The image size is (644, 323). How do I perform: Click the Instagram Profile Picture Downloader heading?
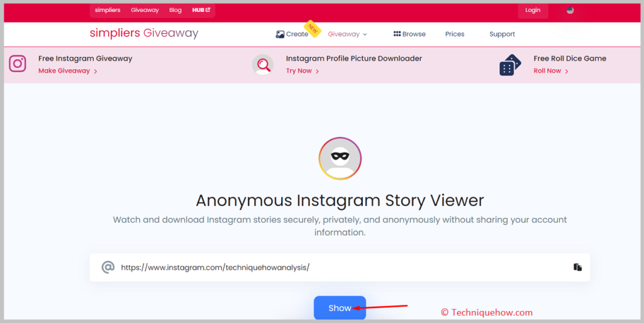354,58
